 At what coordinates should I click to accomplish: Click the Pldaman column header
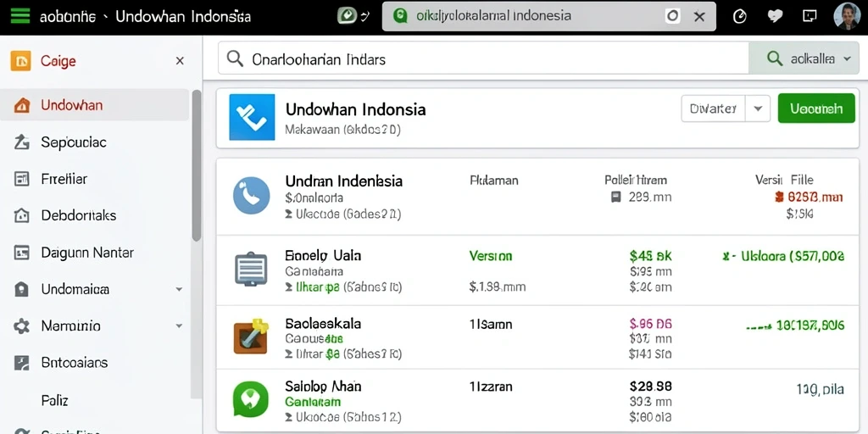point(494,181)
